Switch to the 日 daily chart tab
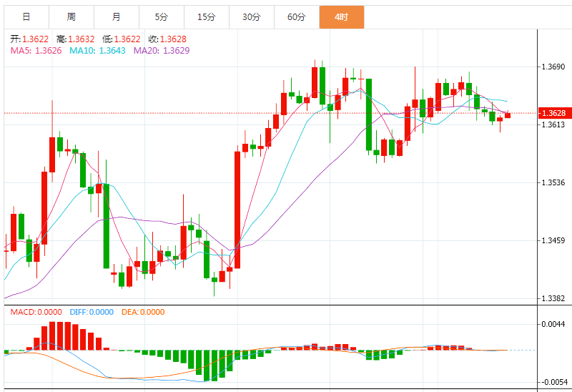This screenshot has width=572, height=392. tap(26, 16)
